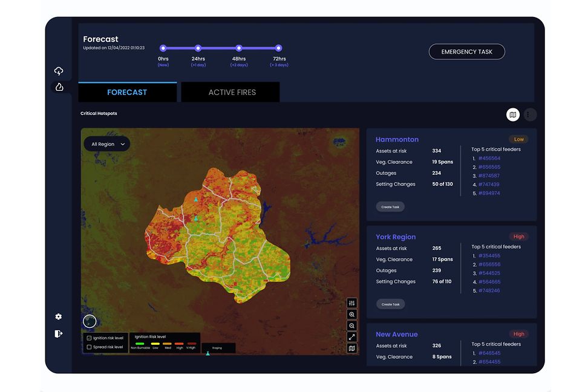
Task: Open map filter sliders control
Action: click(352, 303)
